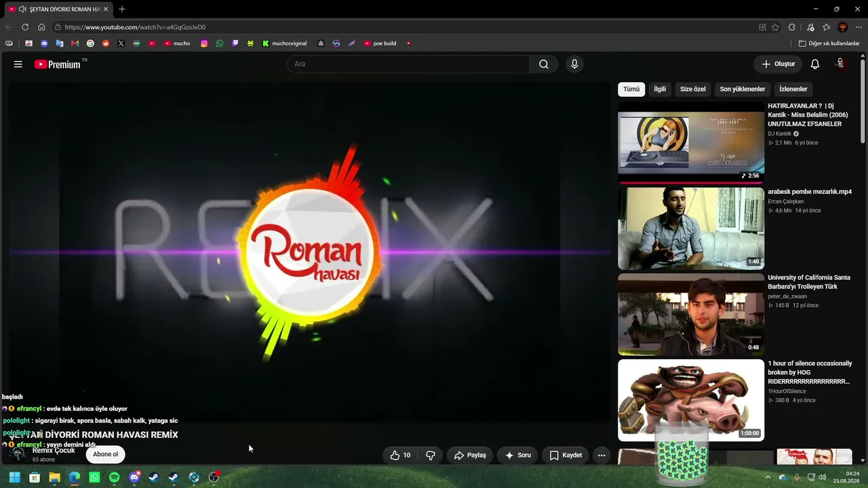Open File Explorer from the taskbar

(54, 477)
